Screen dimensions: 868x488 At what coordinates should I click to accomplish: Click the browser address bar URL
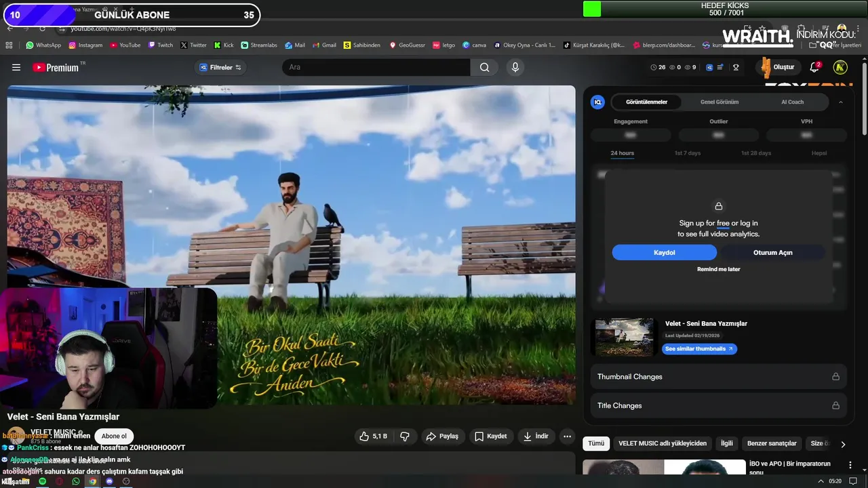[123, 28]
